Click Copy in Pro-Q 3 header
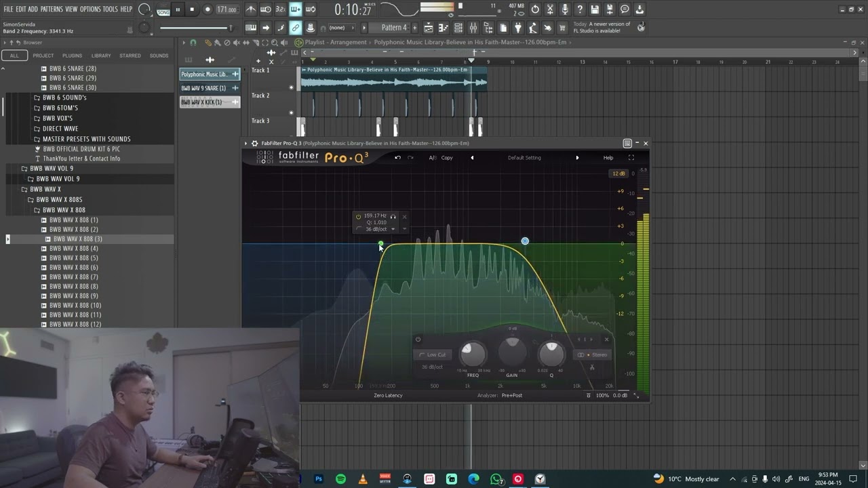This screenshot has height=488, width=868. pyautogui.click(x=447, y=158)
